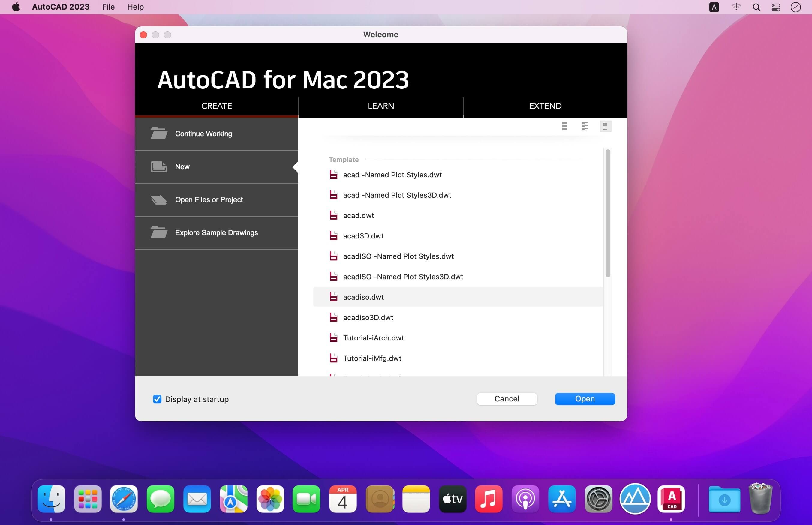812x525 pixels.
Task: Switch to the CREATE tab
Action: (x=217, y=105)
